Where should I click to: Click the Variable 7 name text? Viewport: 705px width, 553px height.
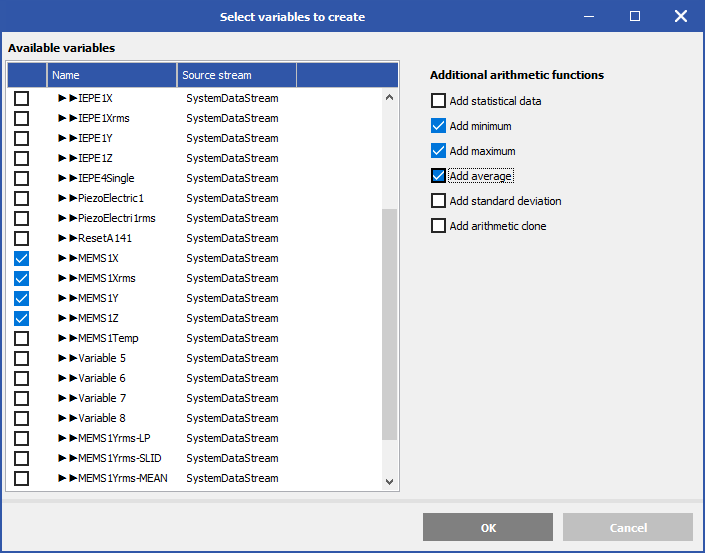[102, 398]
